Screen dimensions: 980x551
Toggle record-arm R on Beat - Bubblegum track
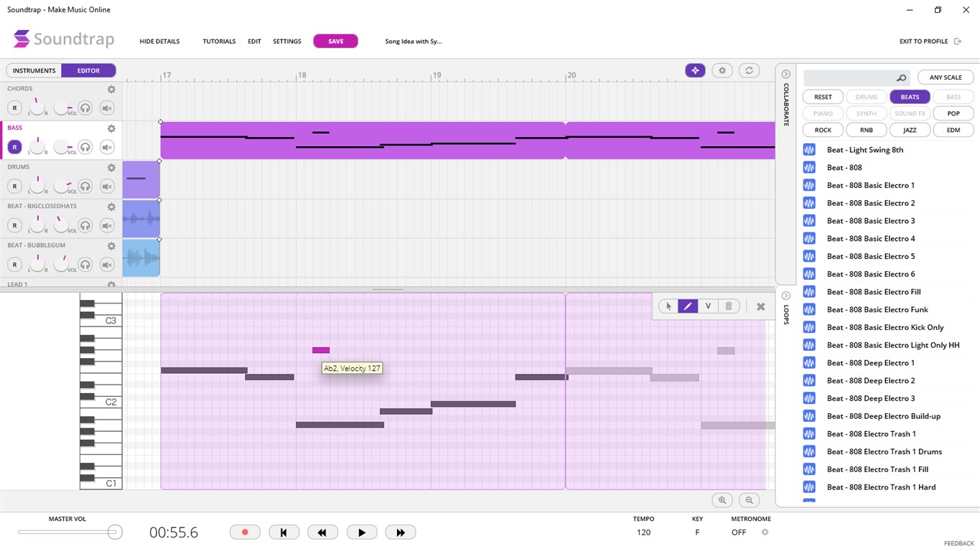click(14, 265)
